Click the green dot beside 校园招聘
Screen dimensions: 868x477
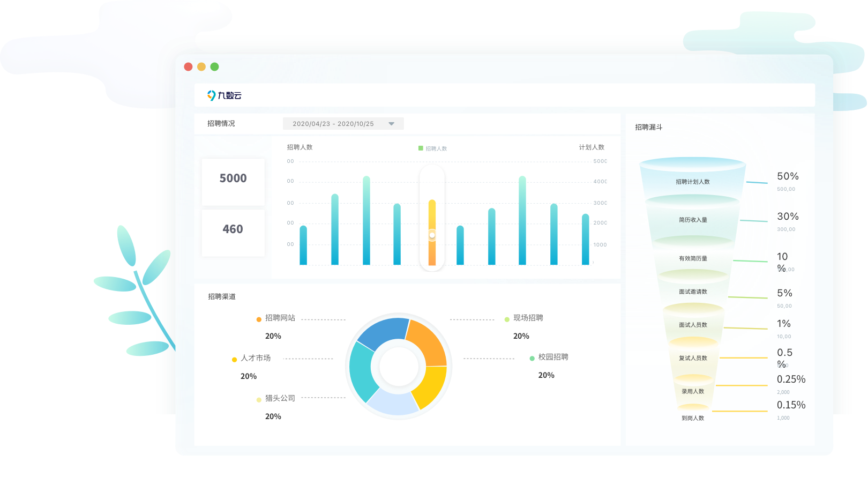tap(532, 359)
